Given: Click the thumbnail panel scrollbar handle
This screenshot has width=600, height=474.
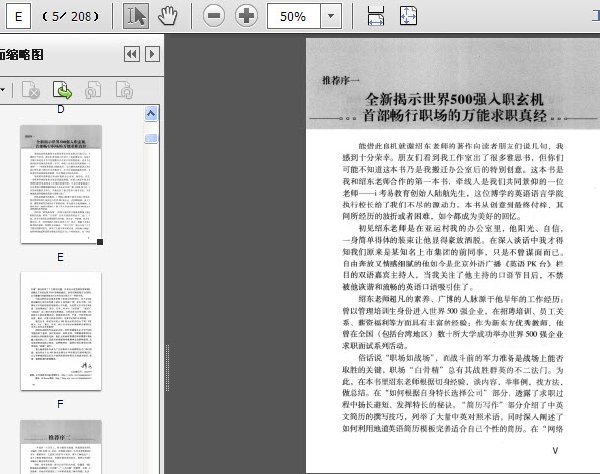Looking at the screenshot, I should [151, 138].
